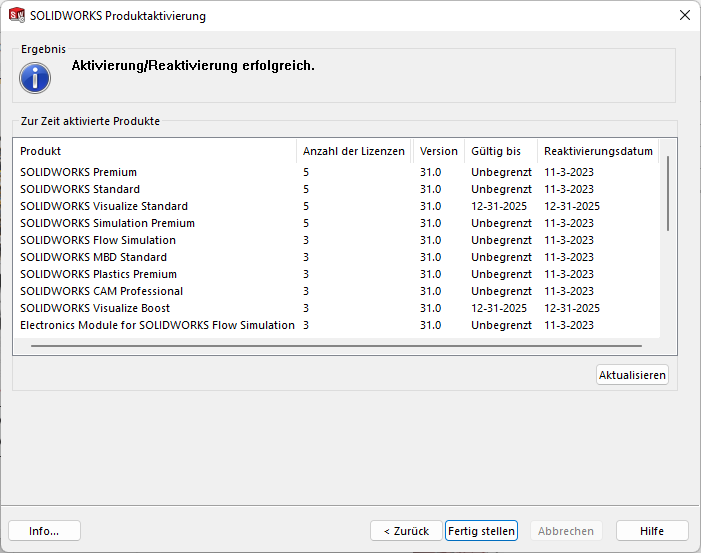This screenshot has width=701, height=553.
Task: Click the Reaktivierungsdatum column header
Action: (598, 151)
